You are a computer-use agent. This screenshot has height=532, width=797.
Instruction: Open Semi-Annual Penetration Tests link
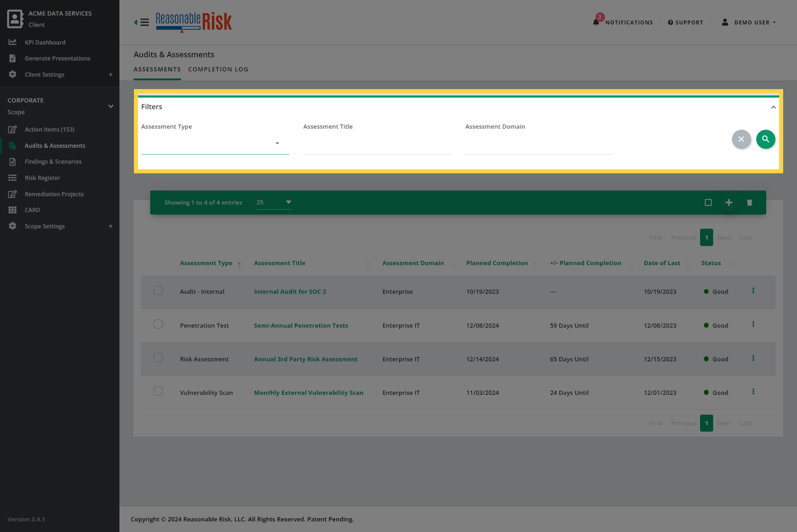(x=301, y=326)
